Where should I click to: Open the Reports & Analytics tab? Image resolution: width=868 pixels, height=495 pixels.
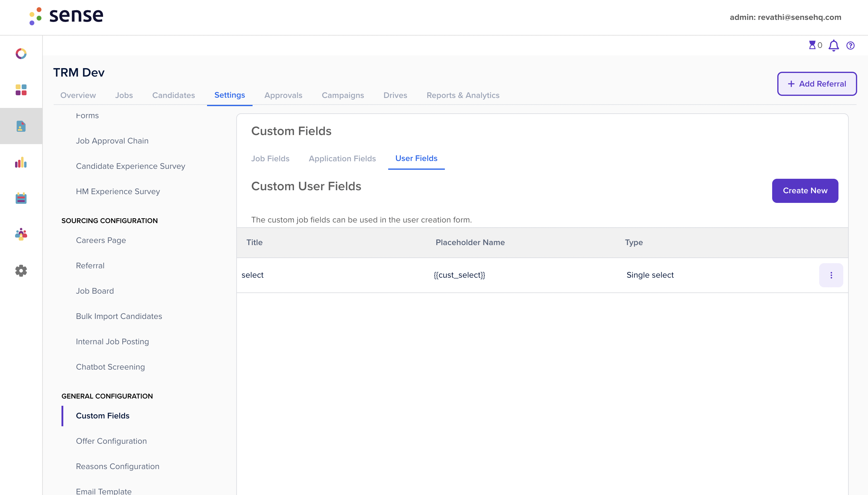click(463, 95)
